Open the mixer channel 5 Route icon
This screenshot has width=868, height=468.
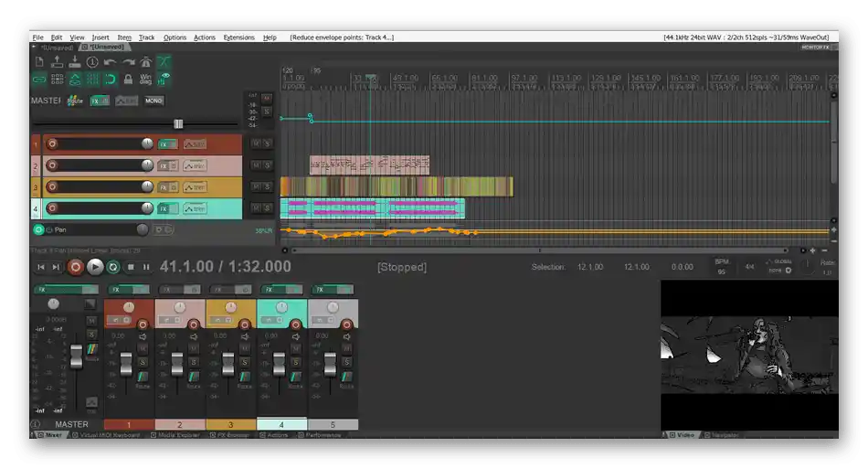pyautogui.click(x=346, y=378)
